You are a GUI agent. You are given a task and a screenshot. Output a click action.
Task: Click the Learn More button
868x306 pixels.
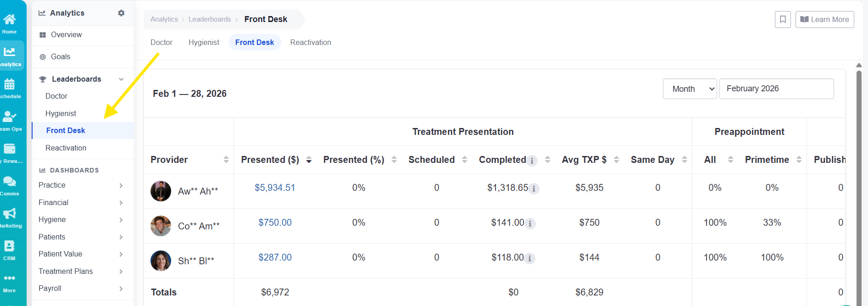click(824, 19)
